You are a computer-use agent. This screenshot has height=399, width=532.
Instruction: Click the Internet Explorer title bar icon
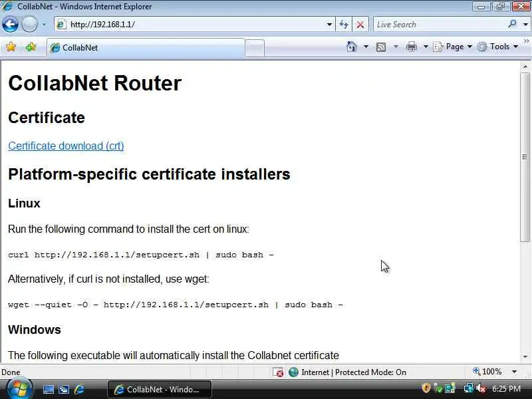pyautogui.click(x=7, y=6)
